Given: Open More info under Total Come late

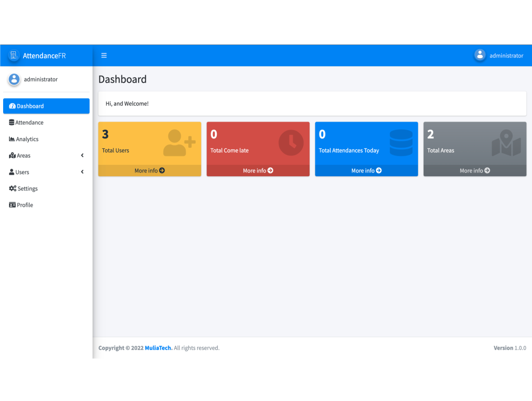Looking at the screenshot, I should [258, 171].
